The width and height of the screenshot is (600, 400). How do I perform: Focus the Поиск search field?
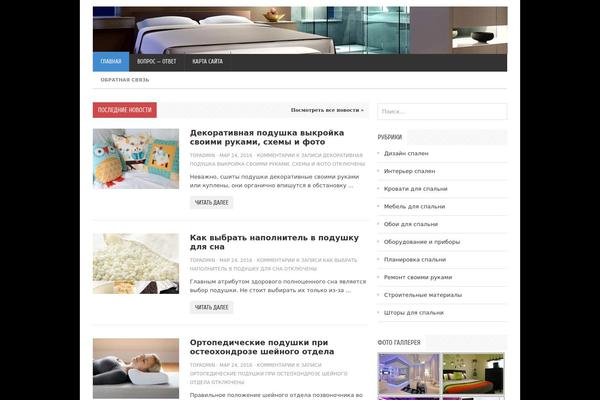(x=442, y=111)
